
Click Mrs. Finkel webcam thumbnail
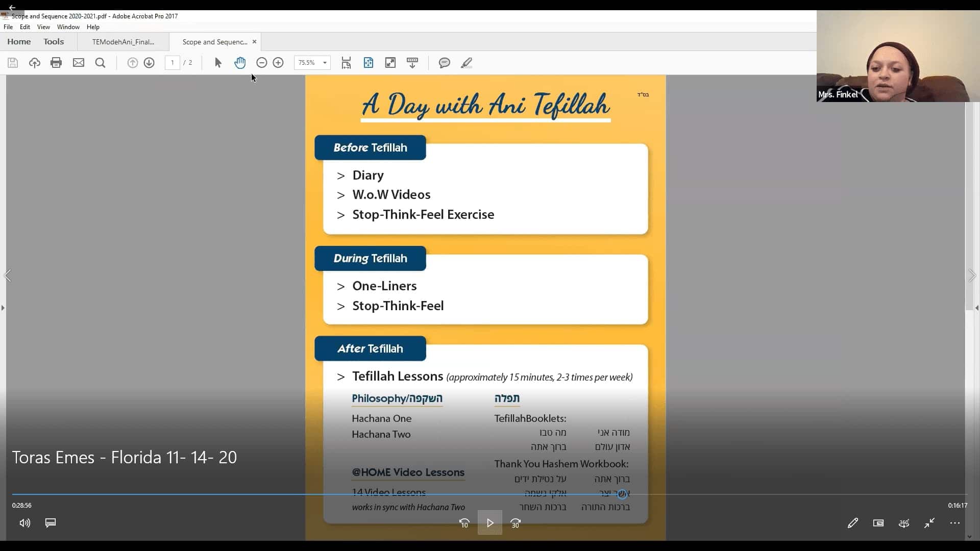pos(898,56)
